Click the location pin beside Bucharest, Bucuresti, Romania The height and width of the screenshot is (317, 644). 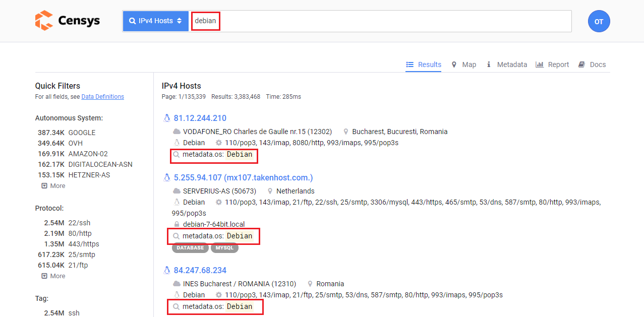[x=346, y=132]
